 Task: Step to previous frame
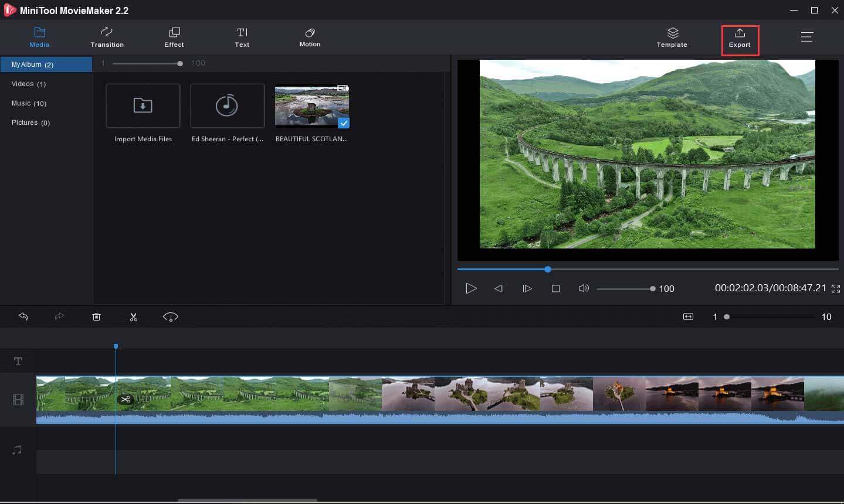tap(499, 288)
